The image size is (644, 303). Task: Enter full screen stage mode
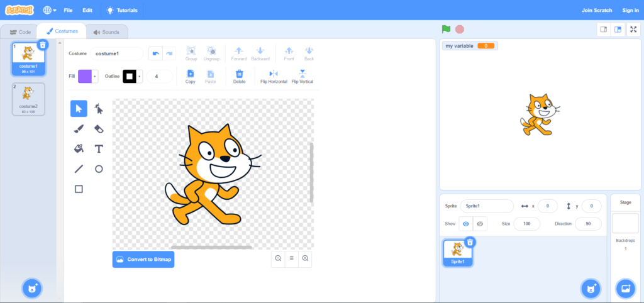point(634,29)
